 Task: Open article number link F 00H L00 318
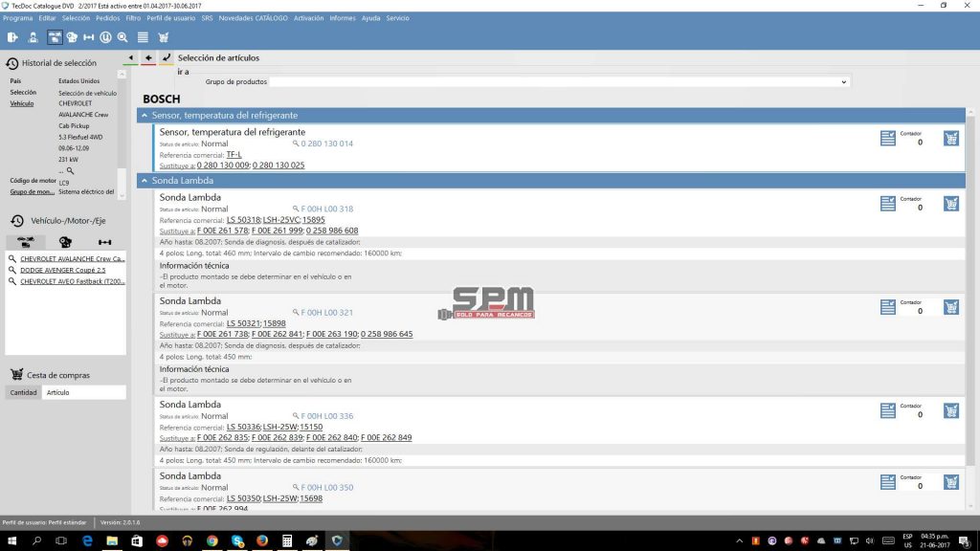click(327, 209)
